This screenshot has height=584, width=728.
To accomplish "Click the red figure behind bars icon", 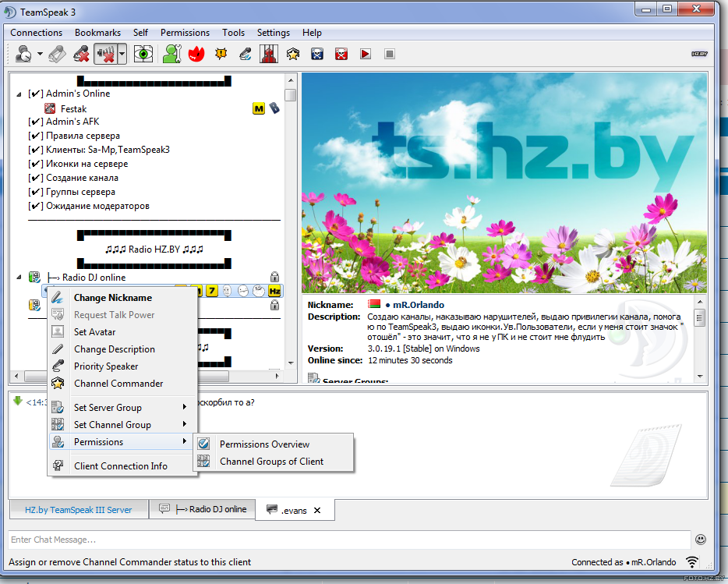I will click(269, 55).
